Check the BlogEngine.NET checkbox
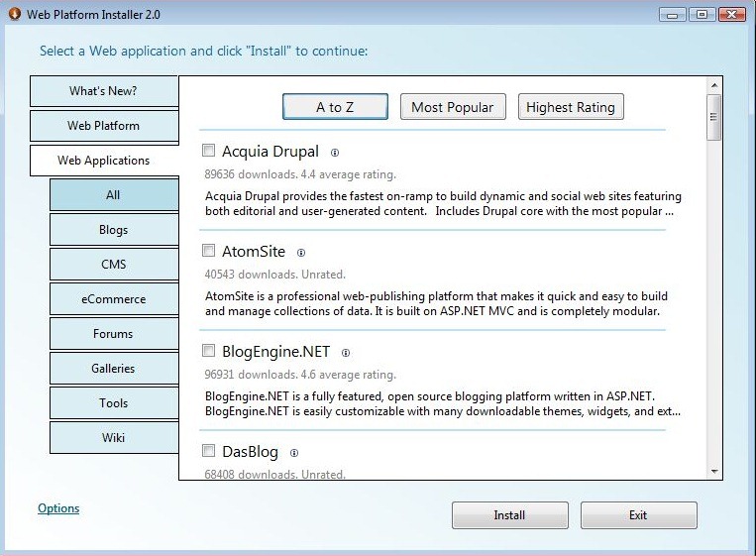 (208, 351)
